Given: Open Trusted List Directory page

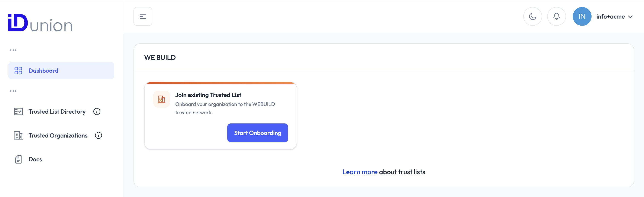Looking at the screenshot, I should coord(57,112).
